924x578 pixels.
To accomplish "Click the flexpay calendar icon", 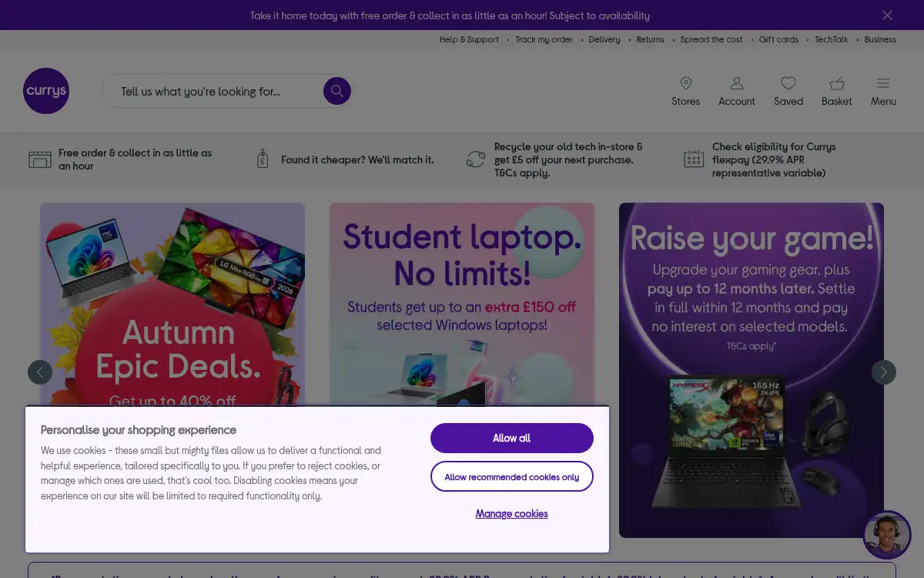I will click(694, 160).
